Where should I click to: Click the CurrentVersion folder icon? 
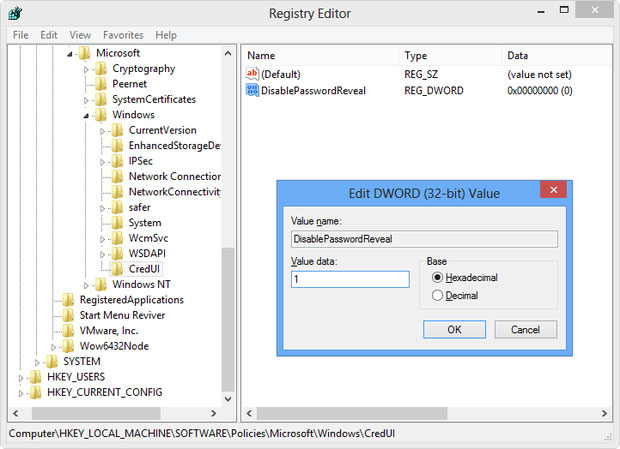[x=117, y=130]
